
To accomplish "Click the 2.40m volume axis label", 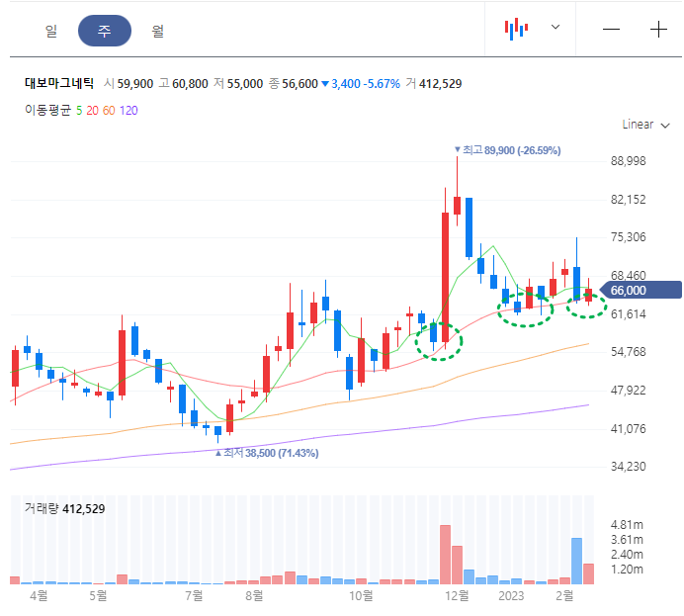I will click(627, 555).
